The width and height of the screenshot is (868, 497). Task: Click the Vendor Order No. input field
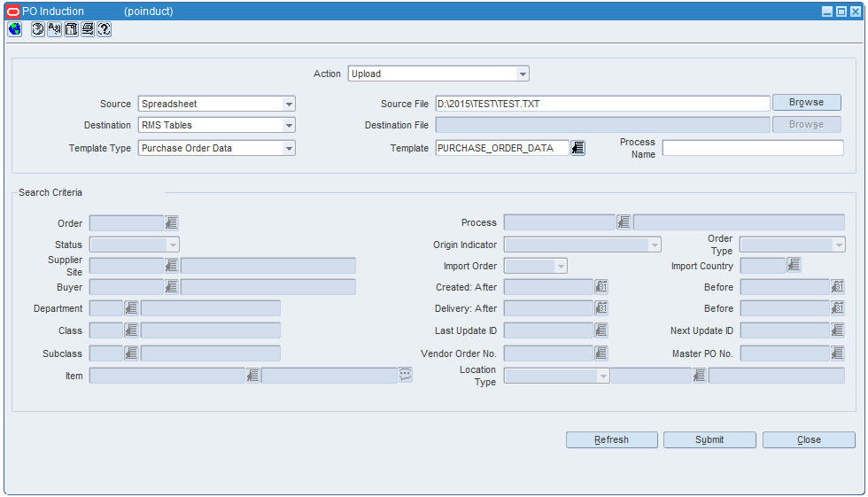tap(548, 353)
